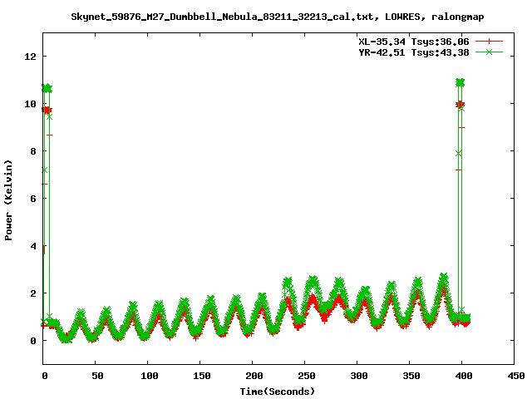Click the y-axis tick label 12
This screenshot has height=399, width=532.
coord(30,57)
